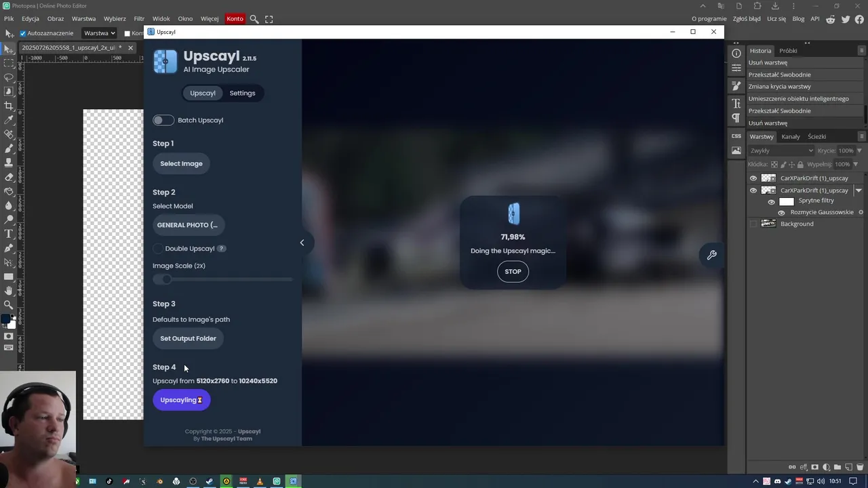Viewport: 868px width, 488px height.
Task: Hide the top CarXParkDrift layer
Action: tap(753, 178)
